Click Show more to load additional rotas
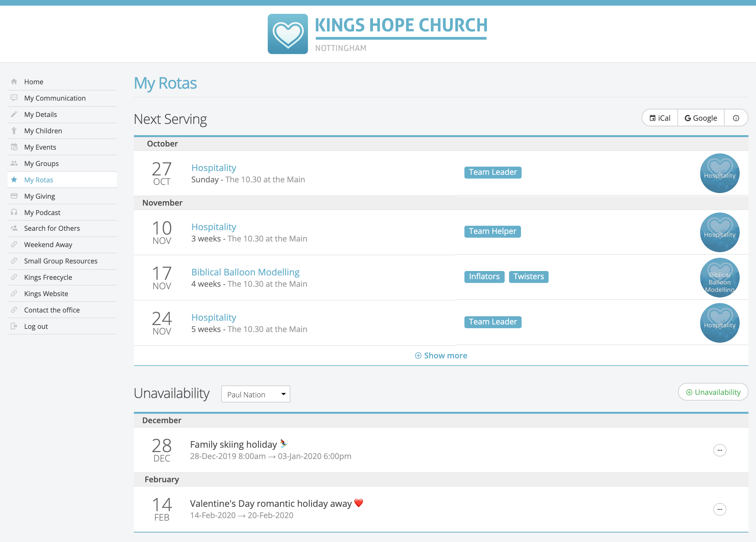This screenshot has width=756, height=542. (x=441, y=355)
